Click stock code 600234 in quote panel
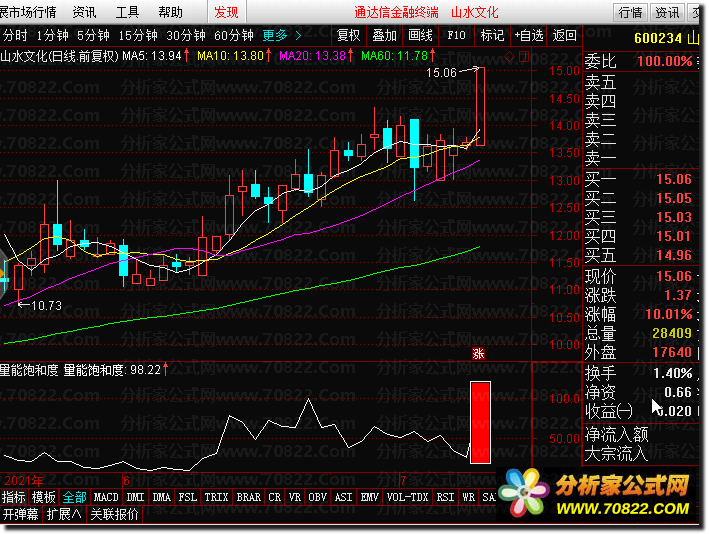 tap(657, 38)
